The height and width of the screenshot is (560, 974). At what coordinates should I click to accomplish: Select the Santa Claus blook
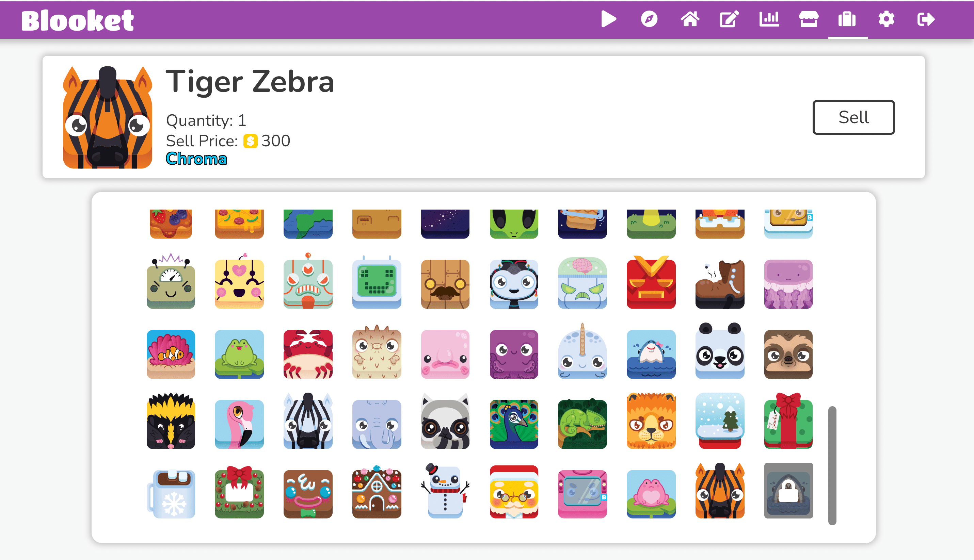513,492
